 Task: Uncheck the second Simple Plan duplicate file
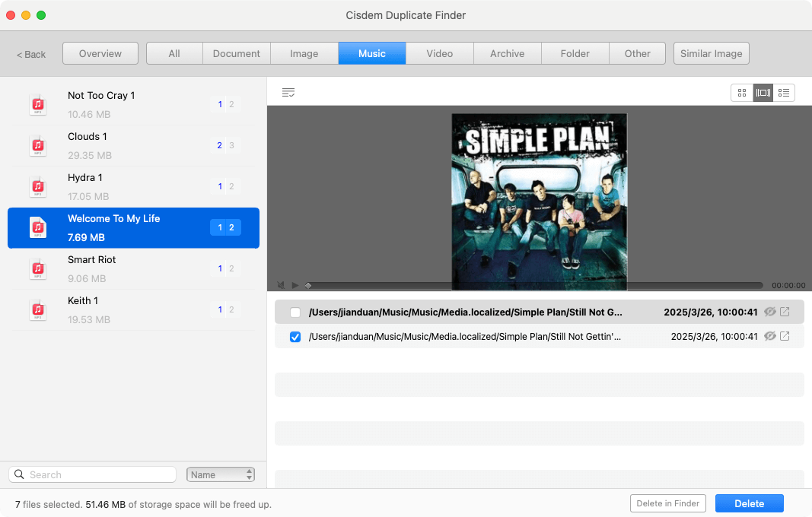pos(295,336)
